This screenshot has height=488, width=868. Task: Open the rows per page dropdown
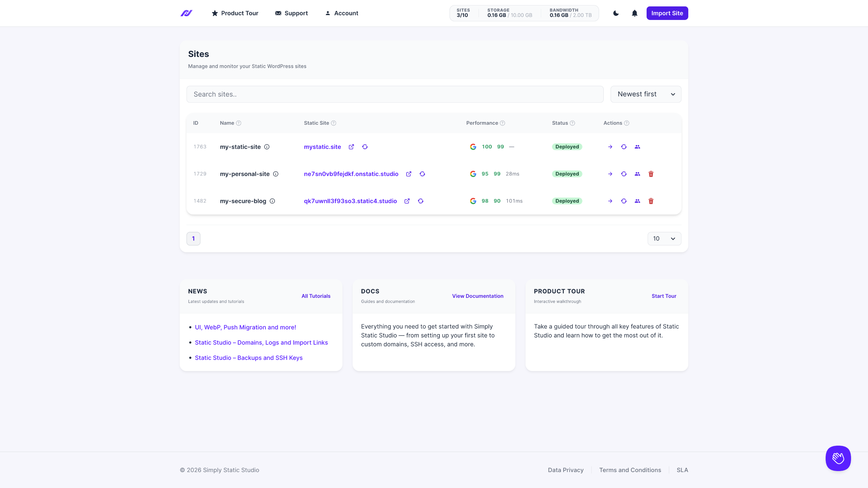tap(664, 239)
